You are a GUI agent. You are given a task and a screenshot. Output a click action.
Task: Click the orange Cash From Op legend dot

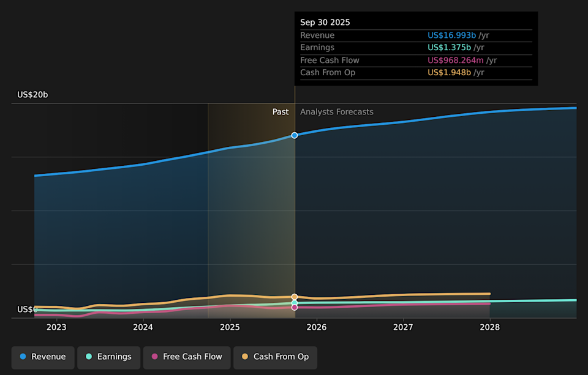244,357
